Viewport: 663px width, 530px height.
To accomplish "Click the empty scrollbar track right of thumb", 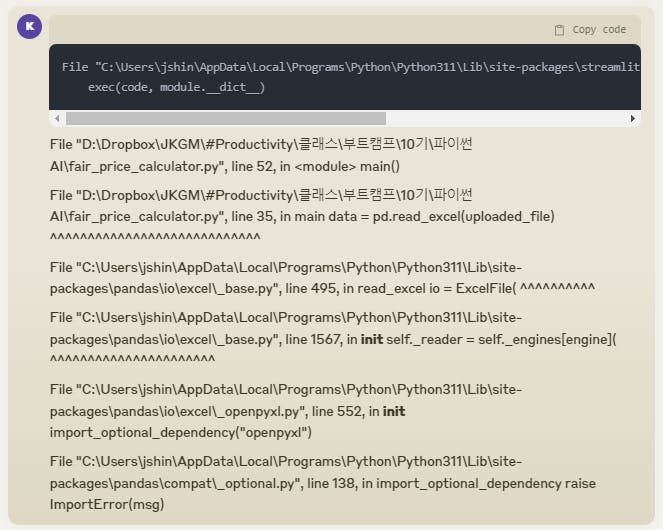I will pos(507,118).
